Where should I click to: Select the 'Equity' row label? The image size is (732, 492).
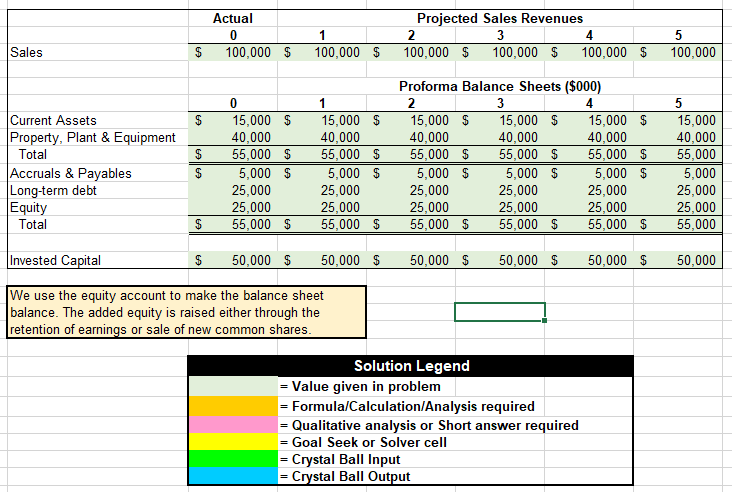[x=28, y=207]
